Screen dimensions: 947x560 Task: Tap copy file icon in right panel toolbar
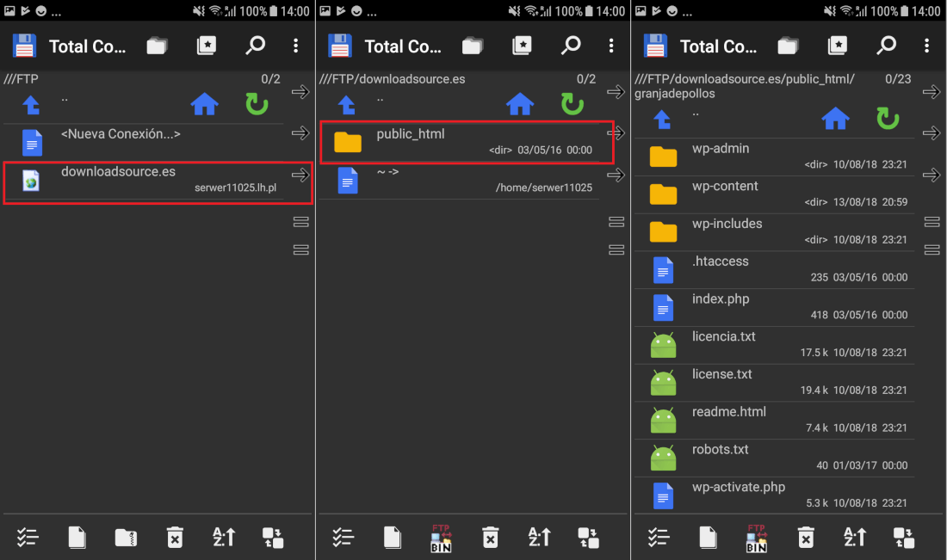tap(708, 537)
